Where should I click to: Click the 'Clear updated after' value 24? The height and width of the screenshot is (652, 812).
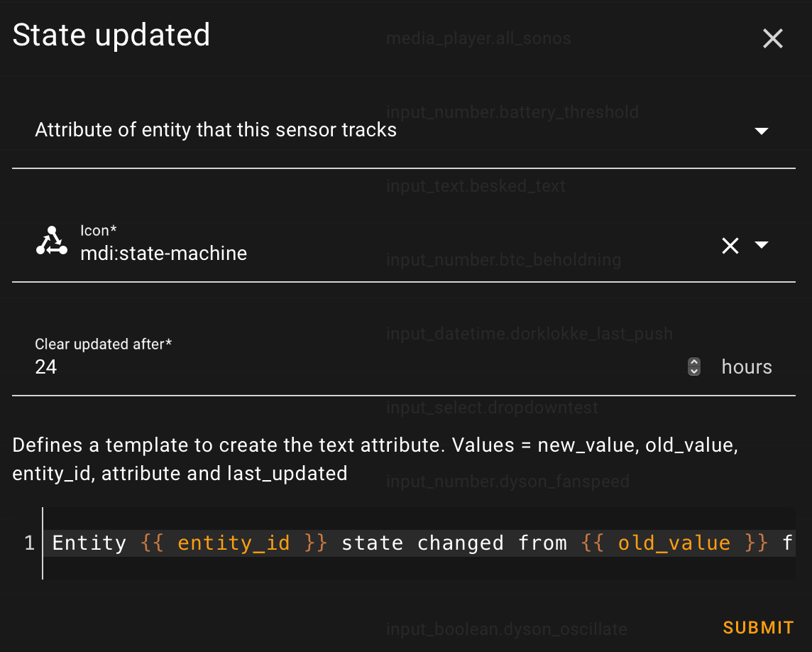coord(46,367)
